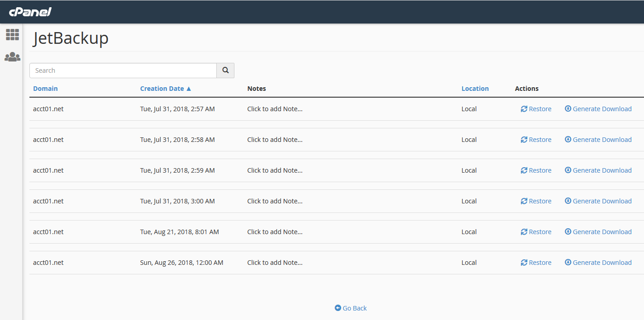Add a note to the 2:59 AM backup
644x320 pixels.
tap(275, 170)
